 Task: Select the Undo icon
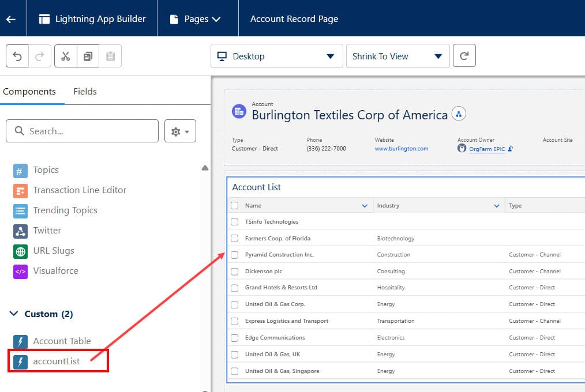(x=17, y=56)
